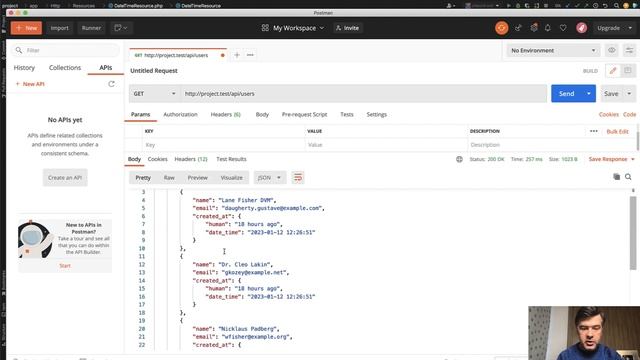
Task: Open the Tests tab
Action: (347, 115)
